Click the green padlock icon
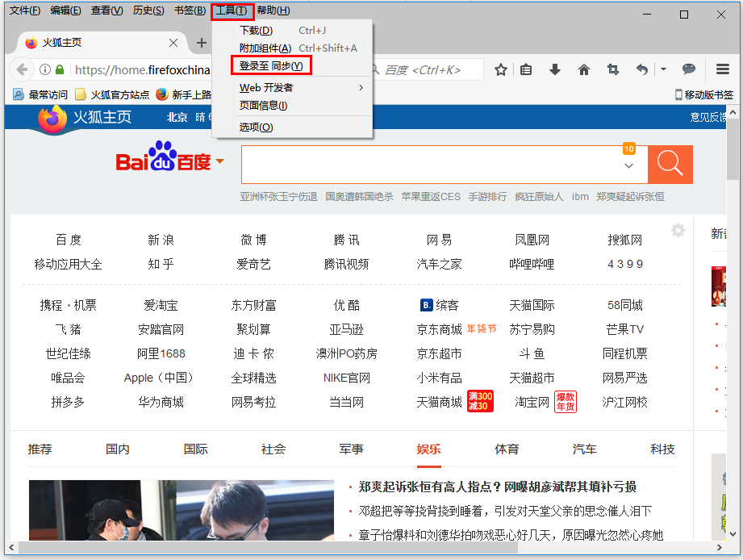The image size is (743, 560). 60,69
